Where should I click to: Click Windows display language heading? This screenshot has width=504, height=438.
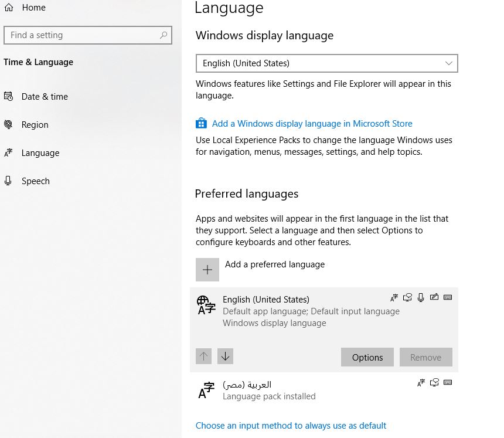click(x=264, y=35)
